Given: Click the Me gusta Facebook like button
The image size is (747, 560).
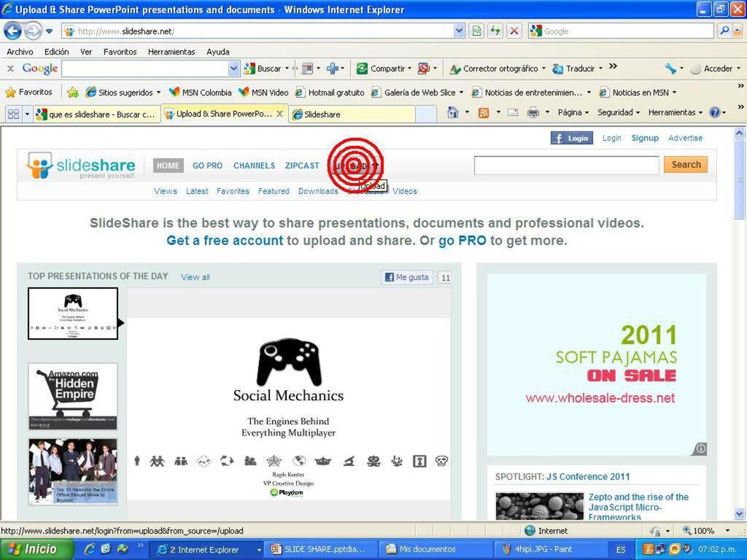Looking at the screenshot, I should tap(407, 277).
